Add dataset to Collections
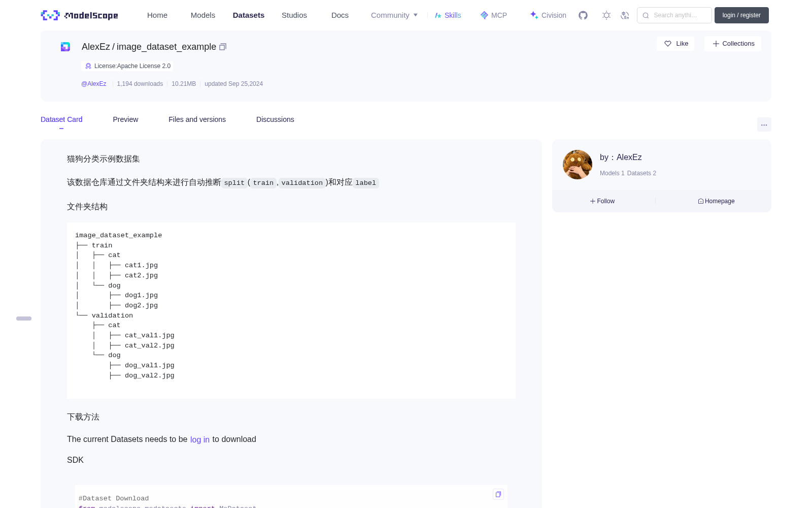 pyautogui.click(x=733, y=44)
